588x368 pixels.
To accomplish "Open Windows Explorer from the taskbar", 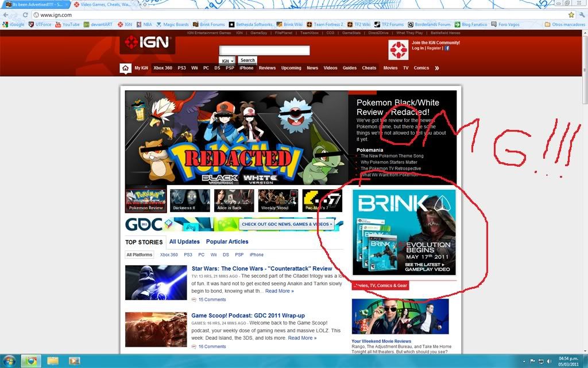I will pos(53,361).
